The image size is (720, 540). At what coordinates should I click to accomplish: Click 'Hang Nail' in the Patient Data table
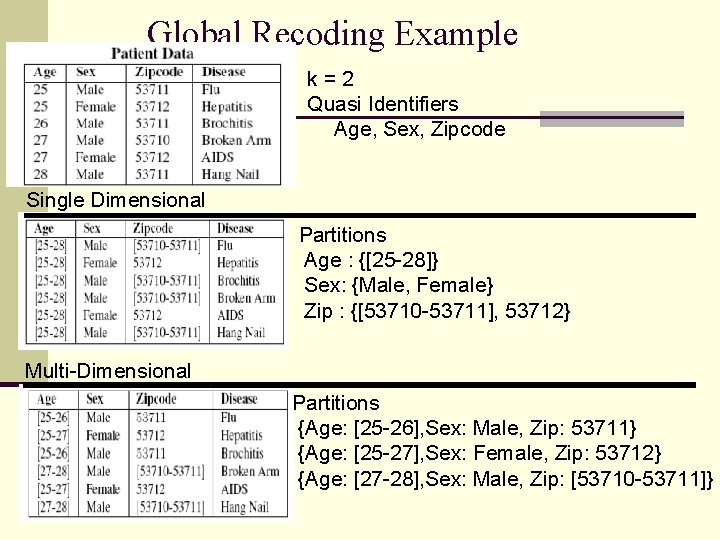(231, 175)
